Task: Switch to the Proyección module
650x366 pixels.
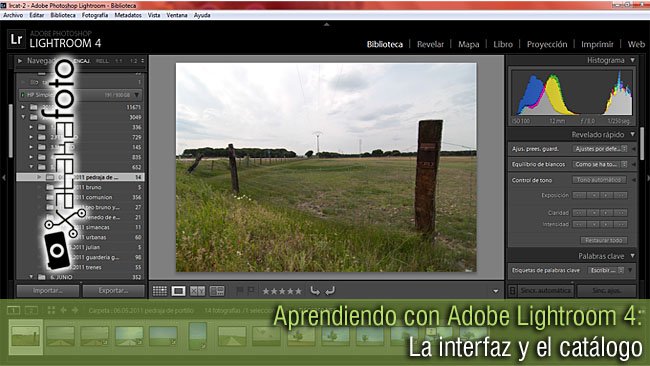Action: point(547,44)
